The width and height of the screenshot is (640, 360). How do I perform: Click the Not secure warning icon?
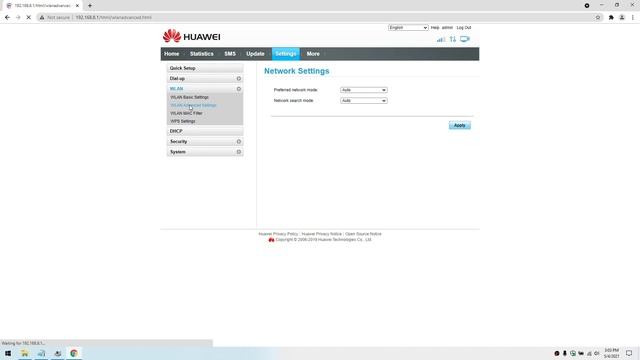(x=42, y=18)
